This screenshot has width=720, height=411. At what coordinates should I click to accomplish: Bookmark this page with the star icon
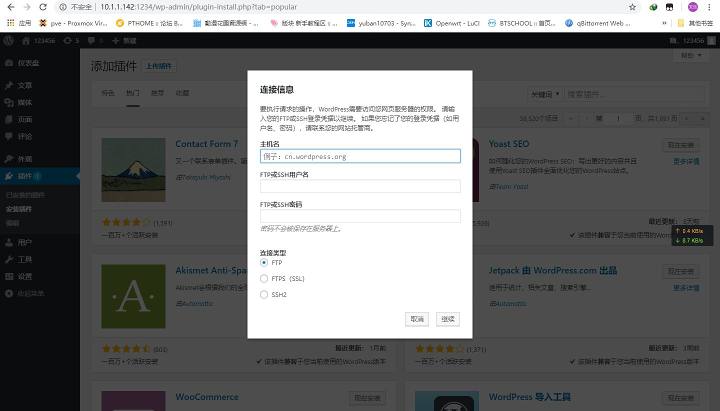[632, 7]
